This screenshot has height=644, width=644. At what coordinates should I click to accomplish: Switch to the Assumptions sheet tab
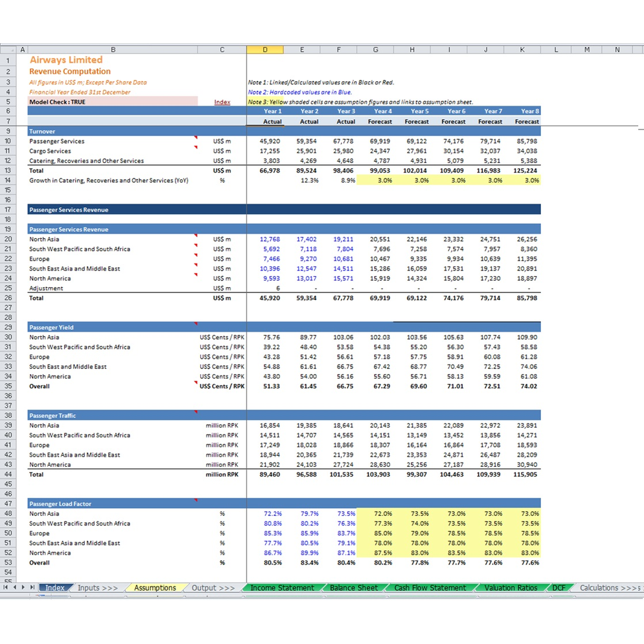click(155, 588)
